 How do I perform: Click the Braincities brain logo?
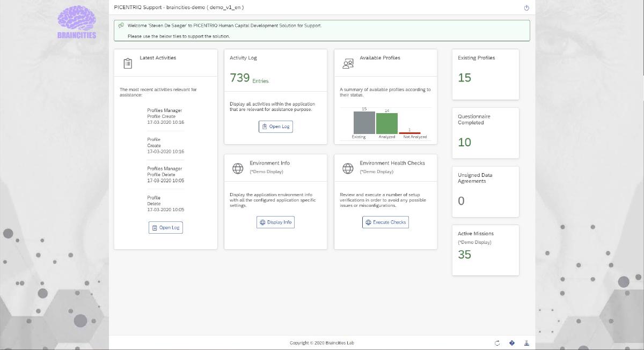coord(77,21)
